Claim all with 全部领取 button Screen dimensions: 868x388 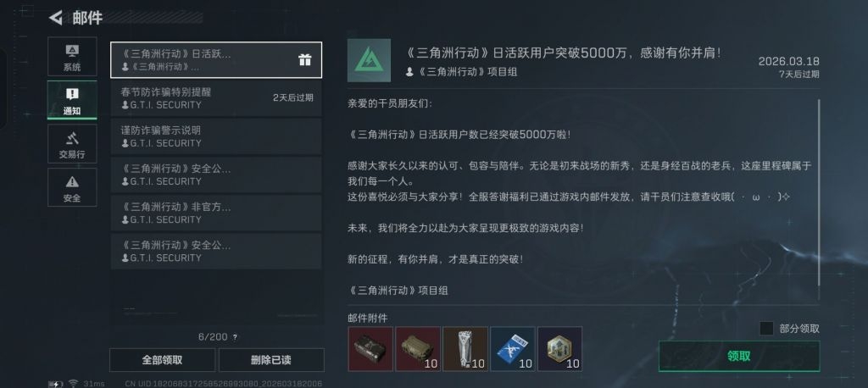pyautogui.click(x=162, y=360)
